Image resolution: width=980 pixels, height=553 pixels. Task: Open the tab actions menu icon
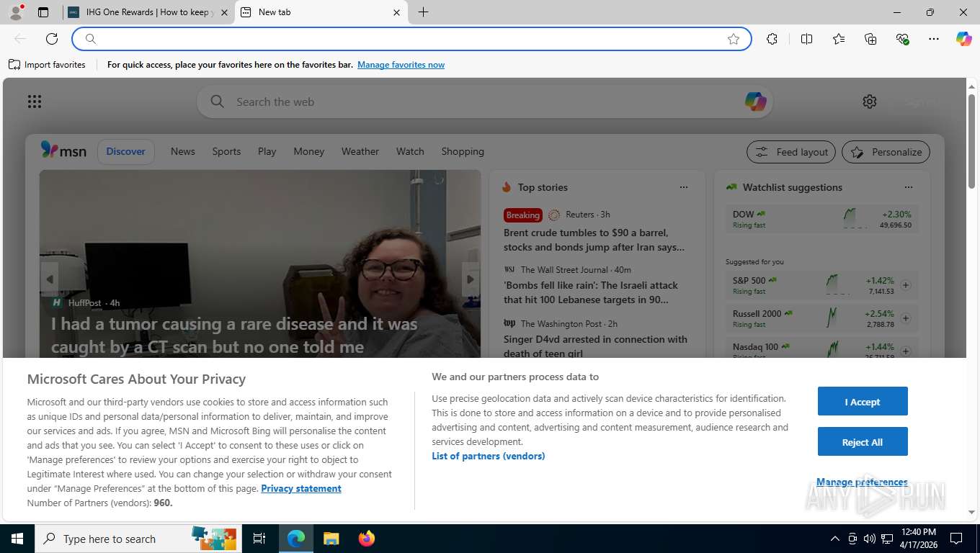tap(43, 12)
